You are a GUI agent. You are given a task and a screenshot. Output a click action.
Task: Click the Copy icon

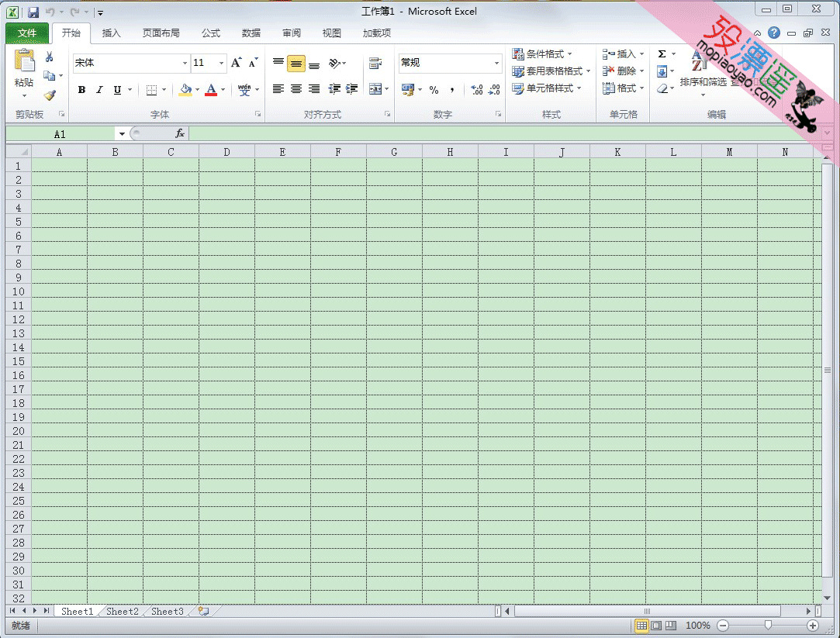(x=50, y=75)
